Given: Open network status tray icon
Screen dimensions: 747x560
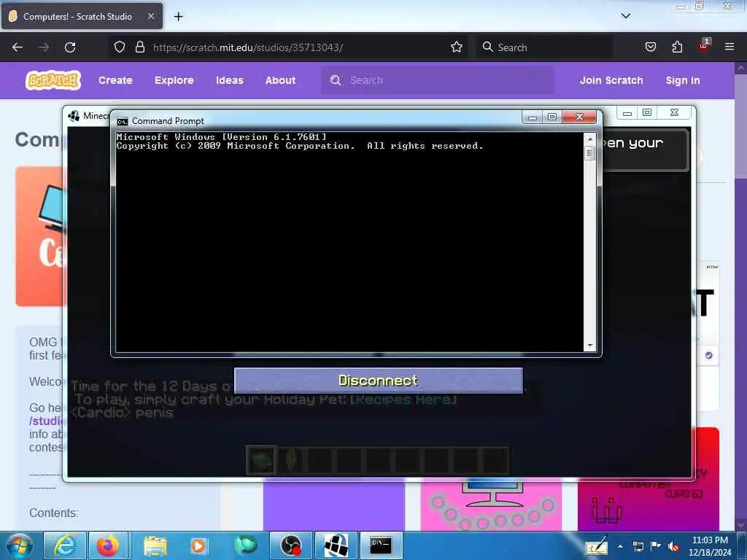Looking at the screenshot, I should (x=638, y=546).
